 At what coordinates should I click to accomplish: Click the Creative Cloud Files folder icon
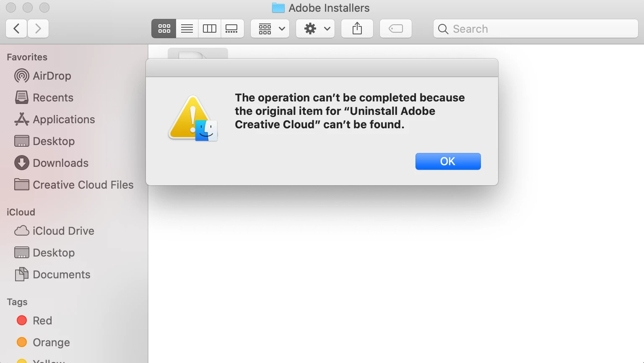coord(22,184)
